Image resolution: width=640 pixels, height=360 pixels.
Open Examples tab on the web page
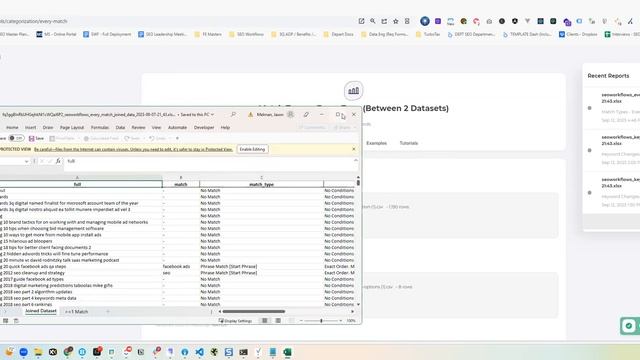376,143
